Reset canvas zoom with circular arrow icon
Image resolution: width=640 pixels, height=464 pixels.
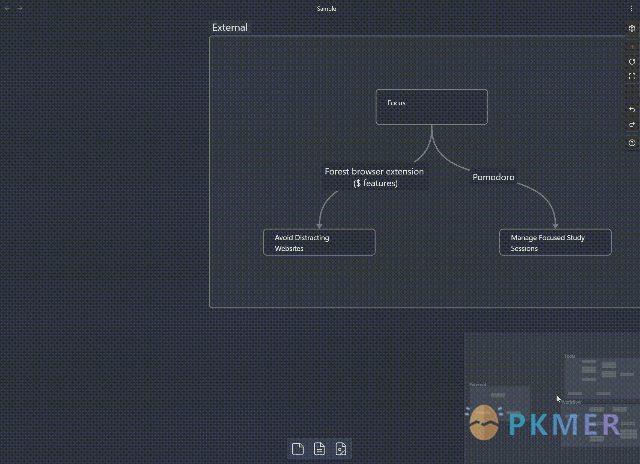(632, 62)
